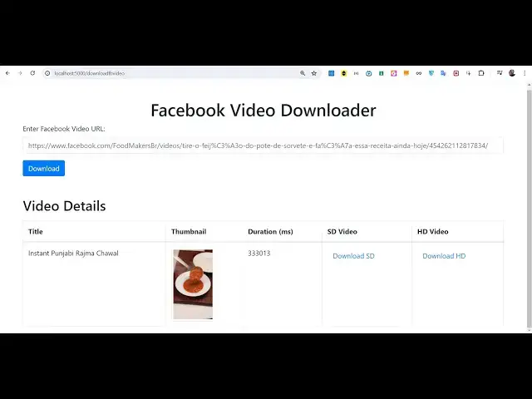Reload the current page

point(32,73)
